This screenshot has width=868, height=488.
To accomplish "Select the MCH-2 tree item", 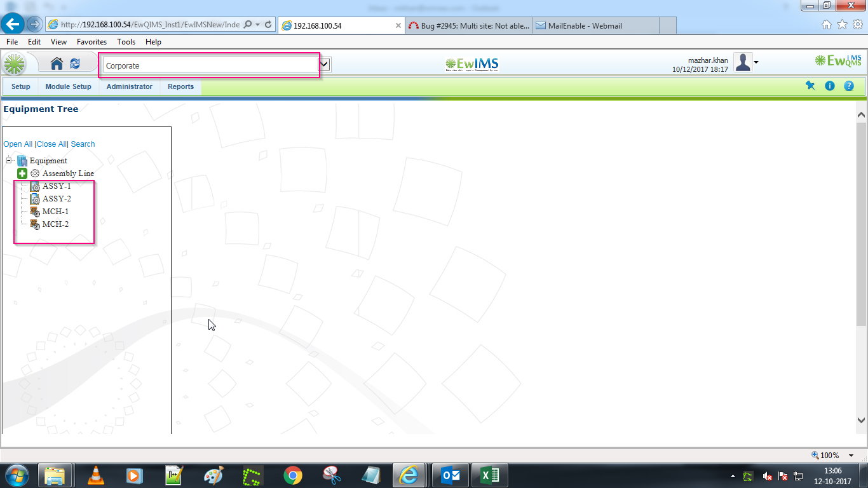I will [x=55, y=224].
